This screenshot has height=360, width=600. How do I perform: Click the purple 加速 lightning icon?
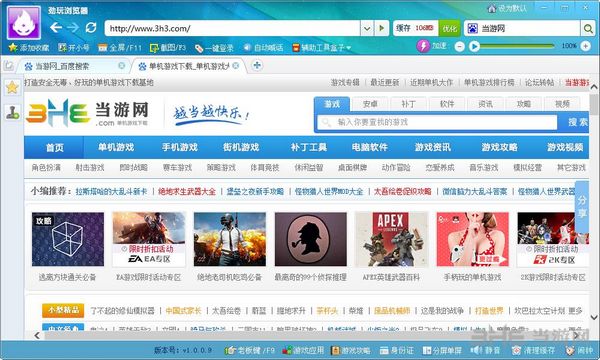pyautogui.click(x=423, y=46)
